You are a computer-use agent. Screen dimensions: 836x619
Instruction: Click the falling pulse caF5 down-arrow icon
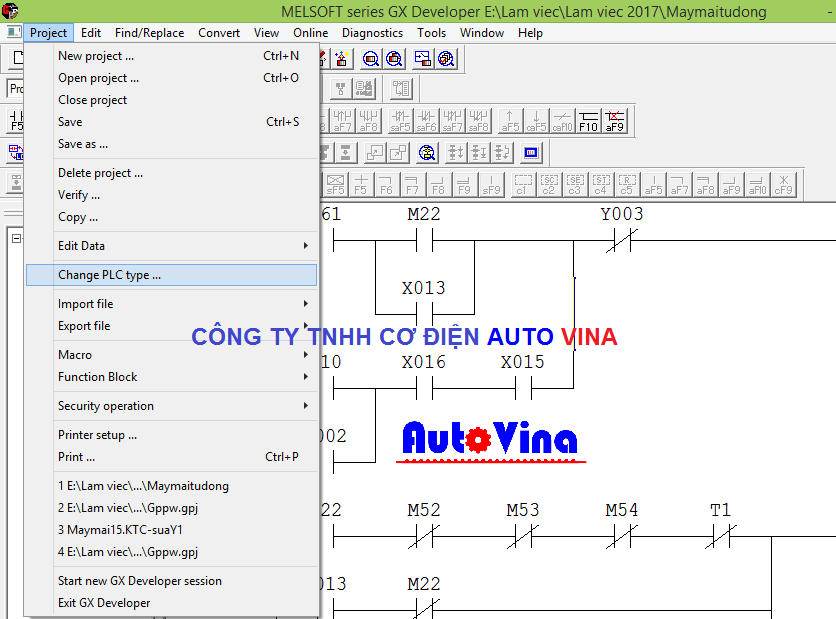536,121
